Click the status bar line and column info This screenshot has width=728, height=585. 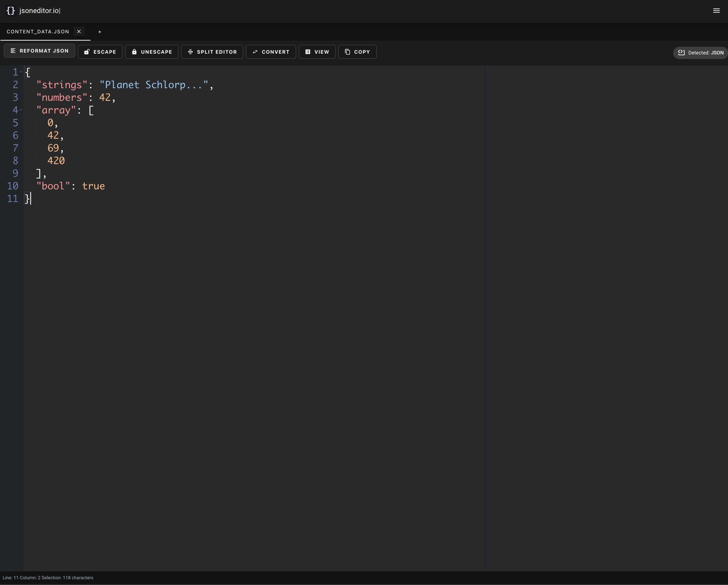48,578
